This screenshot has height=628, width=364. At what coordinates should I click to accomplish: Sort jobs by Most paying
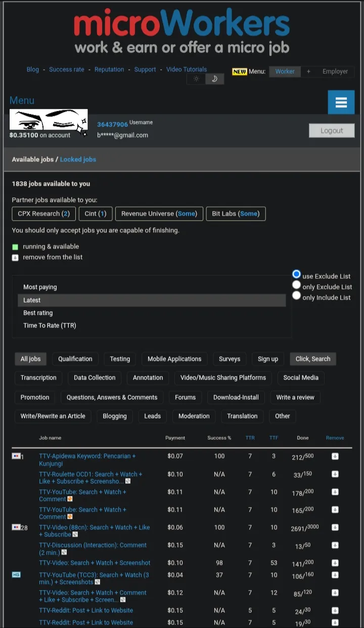point(152,287)
